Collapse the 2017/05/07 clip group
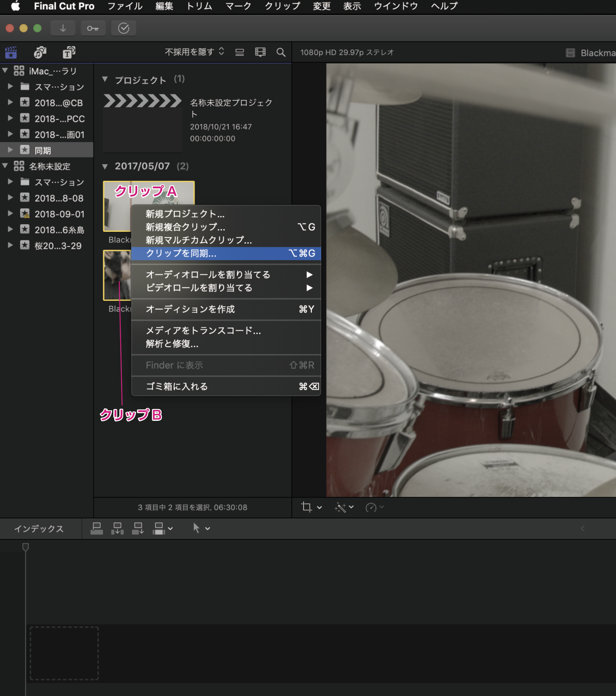The image size is (616, 696). [105, 166]
